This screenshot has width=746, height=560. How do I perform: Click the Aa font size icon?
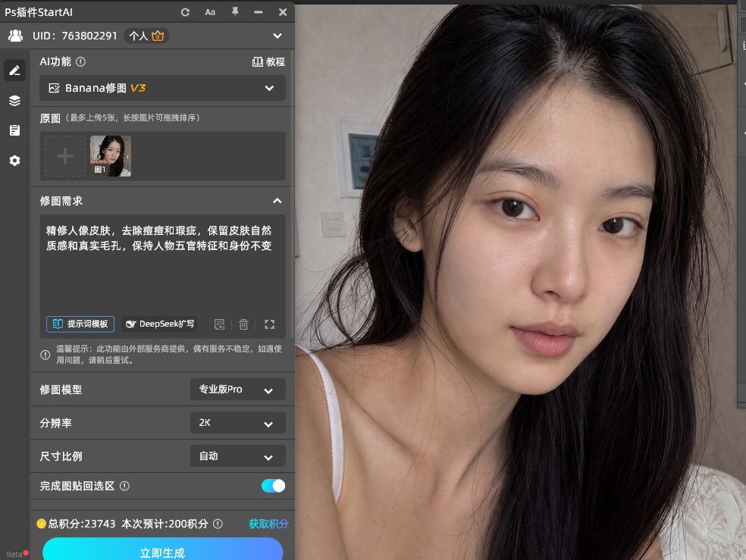(x=210, y=12)
